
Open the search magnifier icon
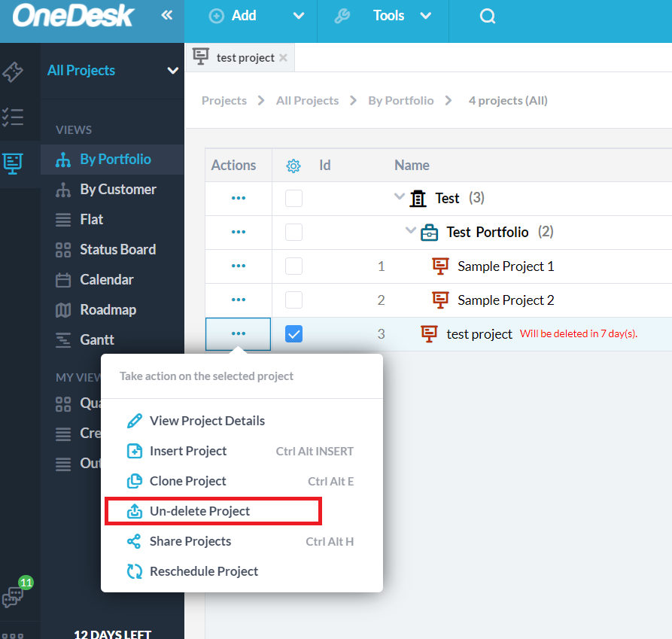488,17
